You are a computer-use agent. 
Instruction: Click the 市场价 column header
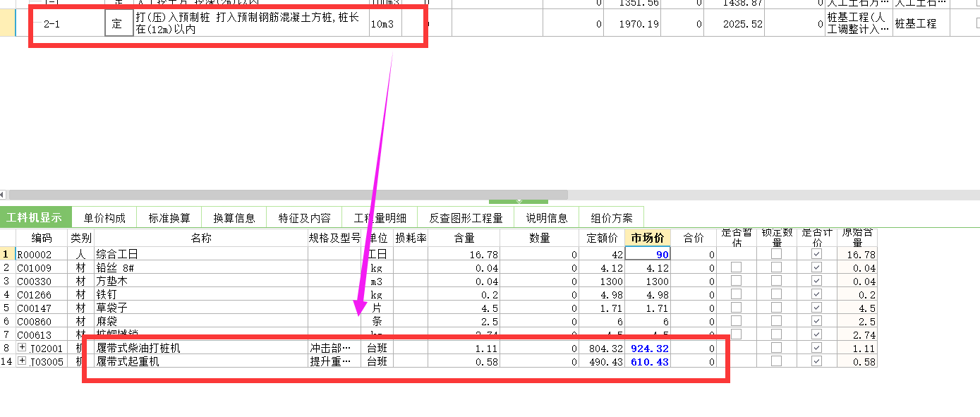coord(648,238)
